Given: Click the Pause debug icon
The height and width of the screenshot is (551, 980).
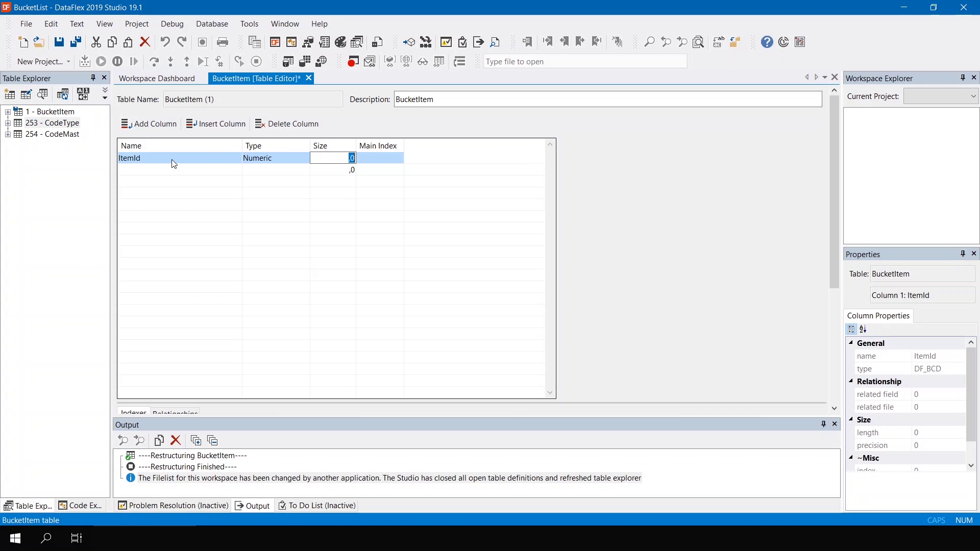Looking at the screenshot, I should point(117,62).
